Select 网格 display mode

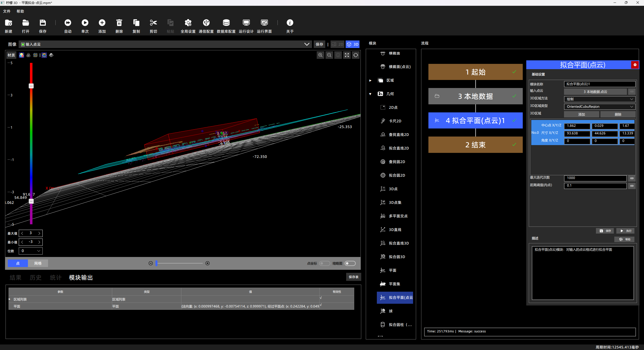pos(38,263)
